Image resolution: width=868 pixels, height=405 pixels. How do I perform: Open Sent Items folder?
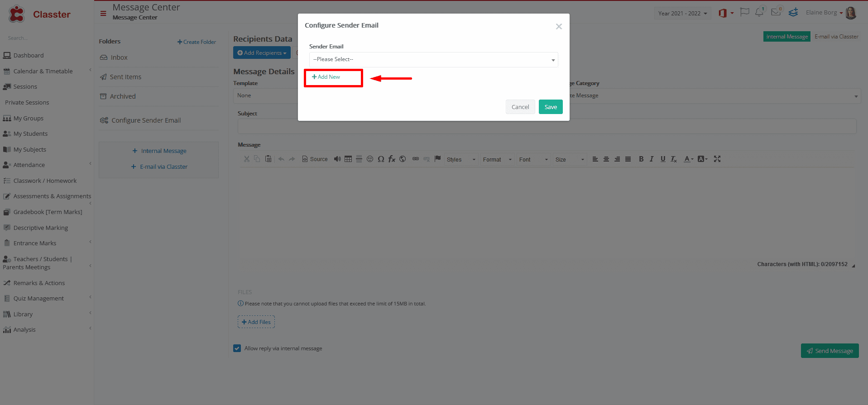(x=125, y=77)
